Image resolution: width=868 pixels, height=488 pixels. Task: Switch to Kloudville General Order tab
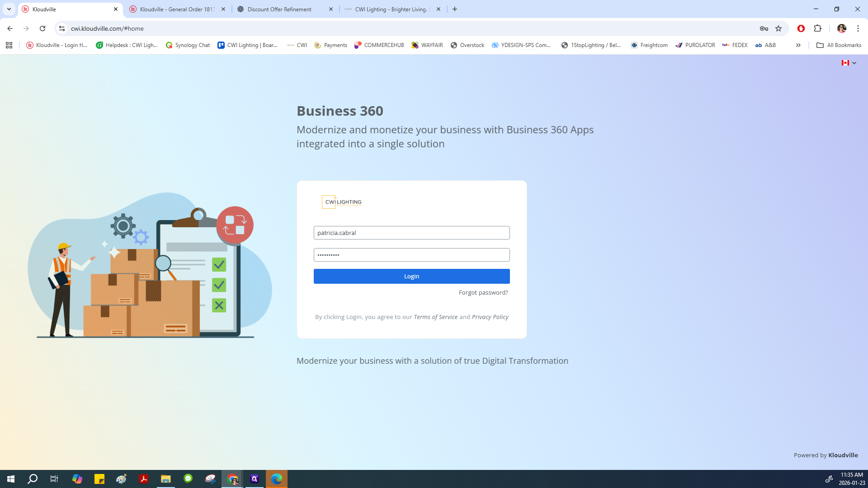(x=177, y=9)
